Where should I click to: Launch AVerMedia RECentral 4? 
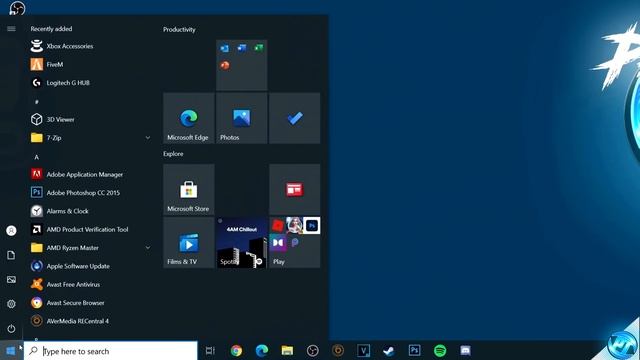pyautogui.click(x=90, y=321)
